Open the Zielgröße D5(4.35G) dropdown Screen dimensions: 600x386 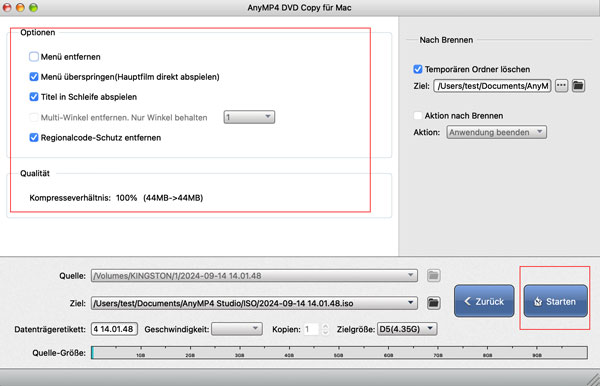tap(407, 329)
